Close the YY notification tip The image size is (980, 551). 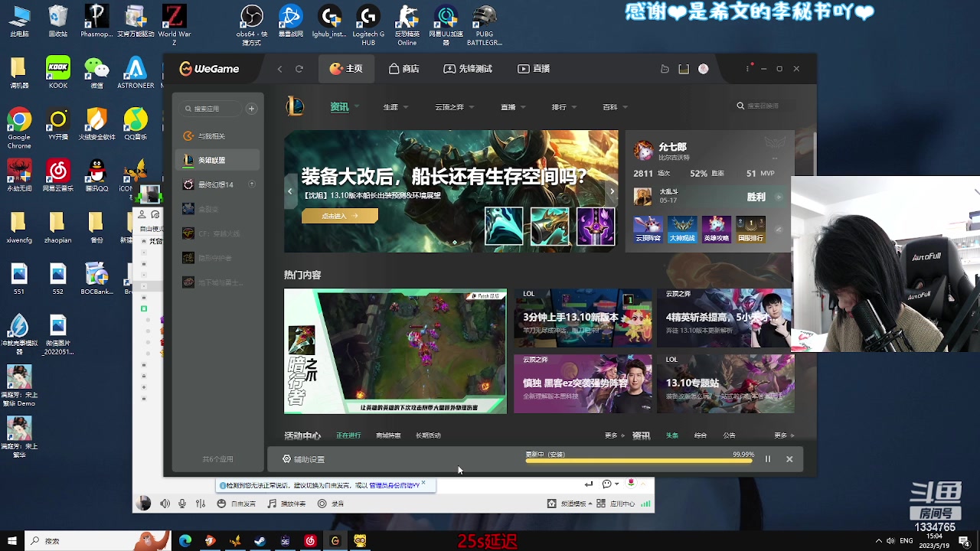pos(423,484)
